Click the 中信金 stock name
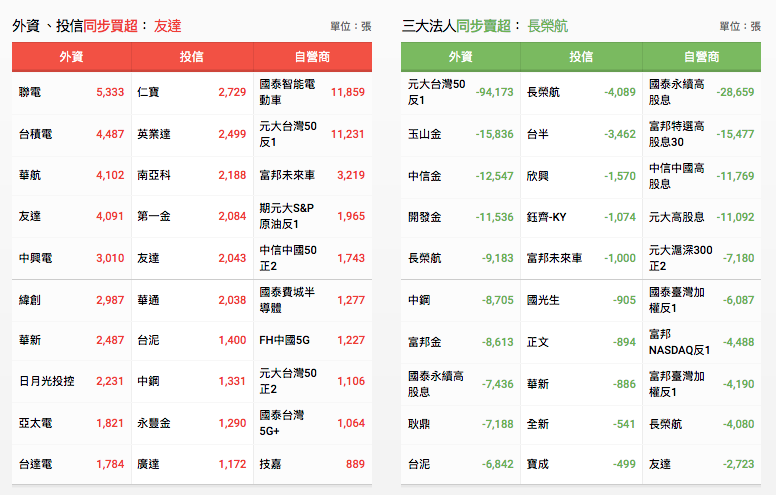The width and height of the screenshot is (776, 495). [x=425, y=176]
